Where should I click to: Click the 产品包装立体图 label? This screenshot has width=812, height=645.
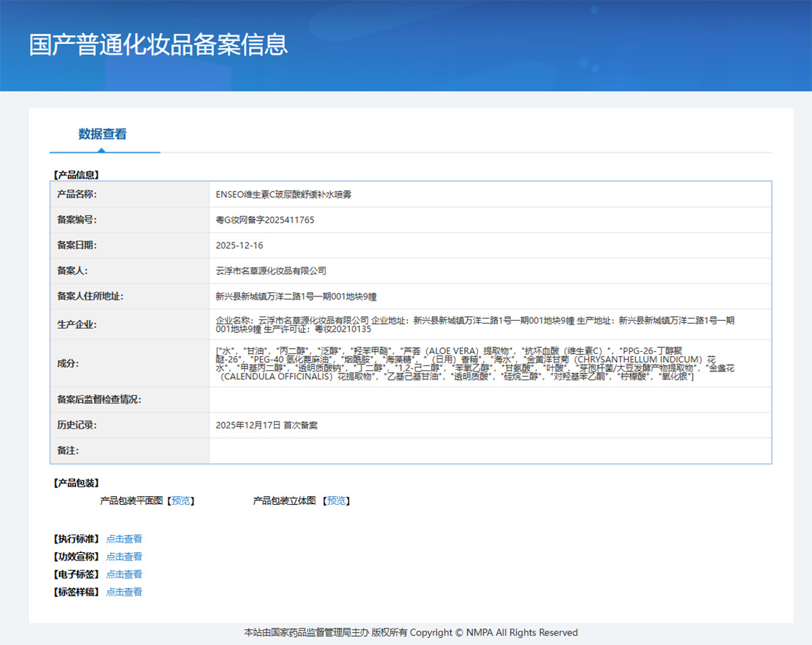tap(284, 501)
